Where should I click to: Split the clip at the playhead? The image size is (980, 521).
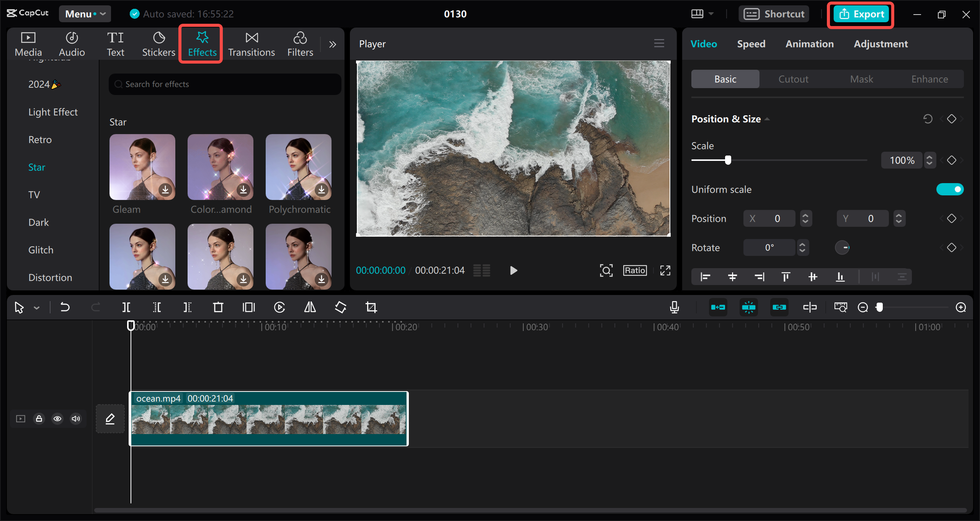(126, 307)
